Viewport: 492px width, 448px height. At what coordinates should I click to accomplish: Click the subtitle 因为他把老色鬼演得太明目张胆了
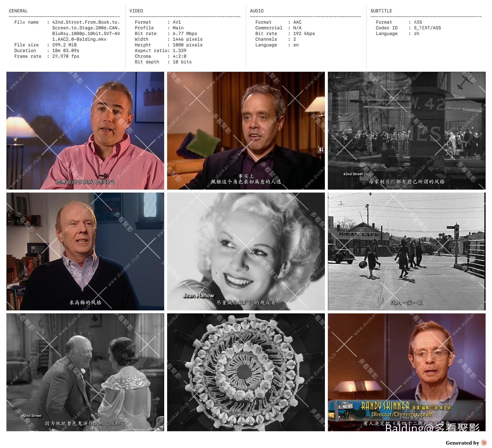85,423
